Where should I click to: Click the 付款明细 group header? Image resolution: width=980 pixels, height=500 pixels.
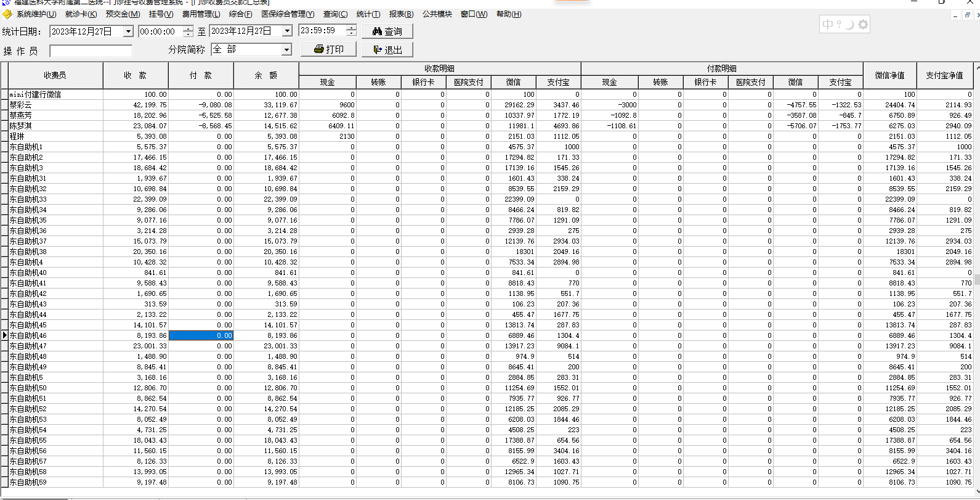(722, 68)
